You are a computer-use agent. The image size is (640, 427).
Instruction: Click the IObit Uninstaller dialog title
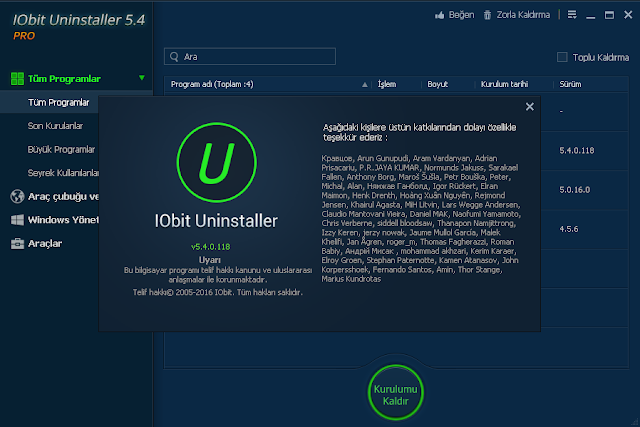click(216, 221)
